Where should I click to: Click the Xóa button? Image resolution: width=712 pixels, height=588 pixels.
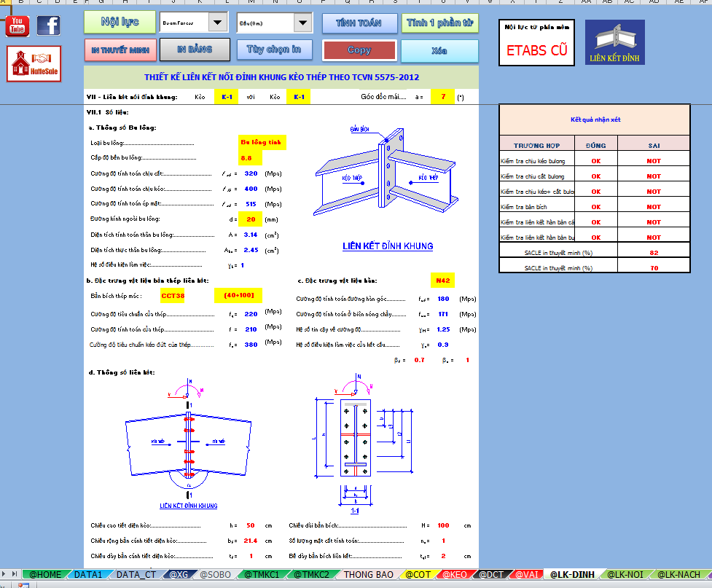(439, 51)
